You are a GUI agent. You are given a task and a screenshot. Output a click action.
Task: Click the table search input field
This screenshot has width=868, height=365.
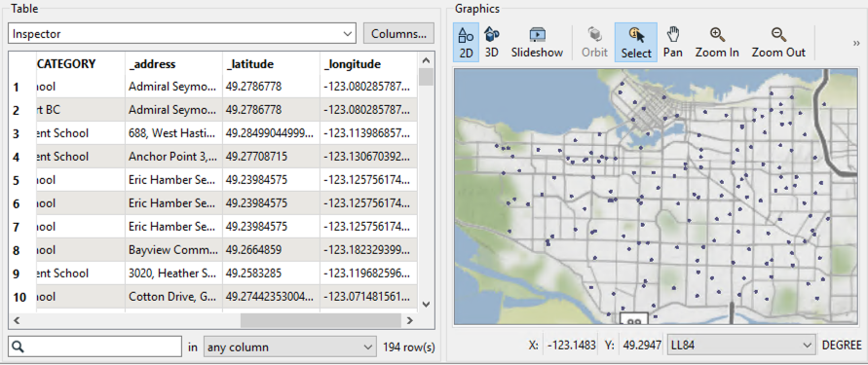(x=95, y=347)
